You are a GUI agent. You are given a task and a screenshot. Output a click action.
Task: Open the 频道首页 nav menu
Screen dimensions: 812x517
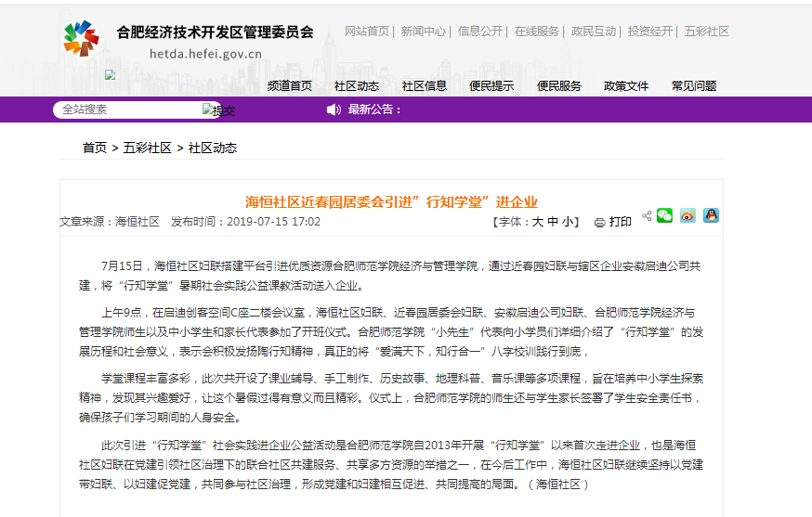tap(290, 85)
